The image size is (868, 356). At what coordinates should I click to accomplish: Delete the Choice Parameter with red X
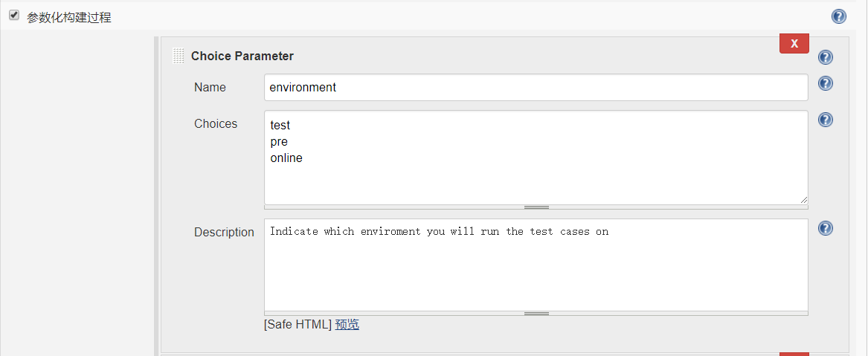794,44
